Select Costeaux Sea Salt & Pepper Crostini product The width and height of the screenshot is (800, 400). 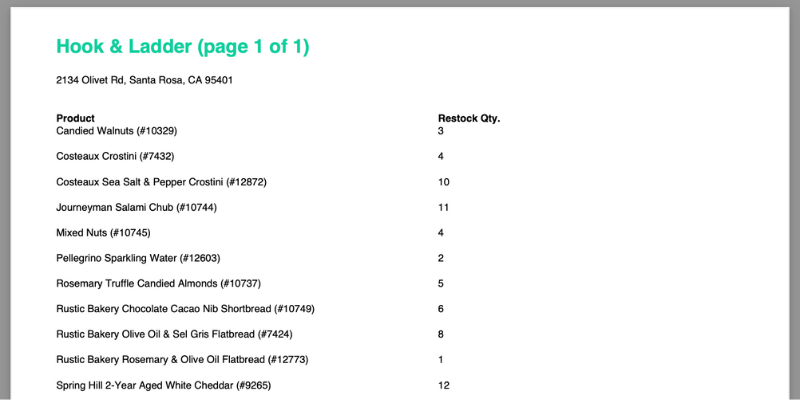(161, 182)
